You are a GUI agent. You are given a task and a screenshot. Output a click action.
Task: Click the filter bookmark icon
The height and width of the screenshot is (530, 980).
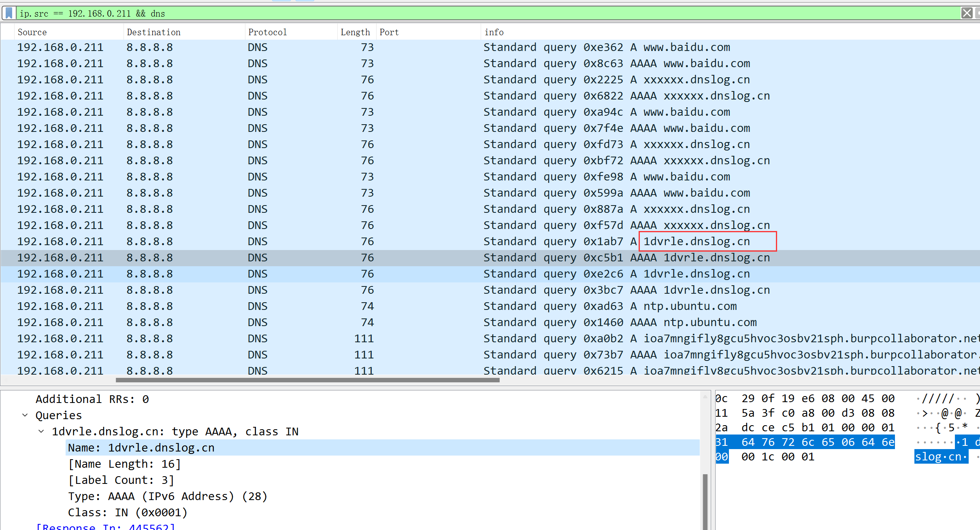tap(9, 13)
